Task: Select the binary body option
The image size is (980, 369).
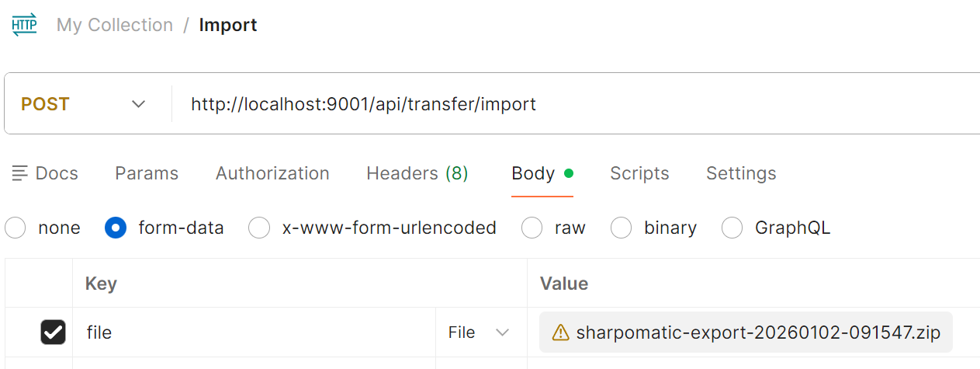Action: click(622, 228)
